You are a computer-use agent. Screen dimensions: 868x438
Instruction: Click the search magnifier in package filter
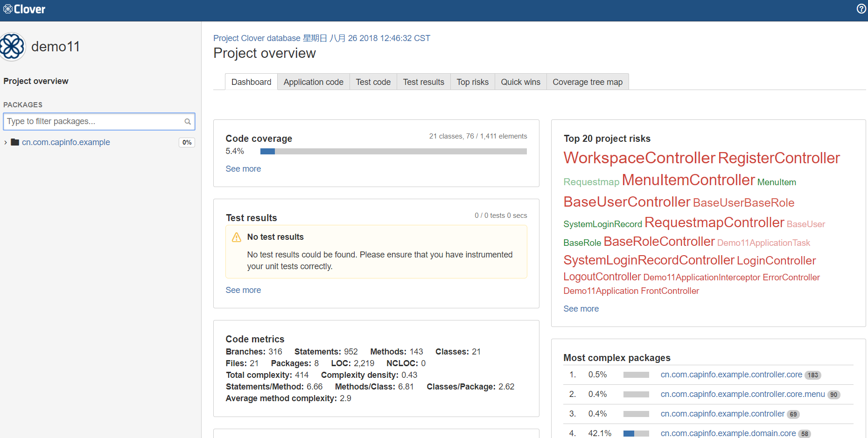click(x=188, y=122)
